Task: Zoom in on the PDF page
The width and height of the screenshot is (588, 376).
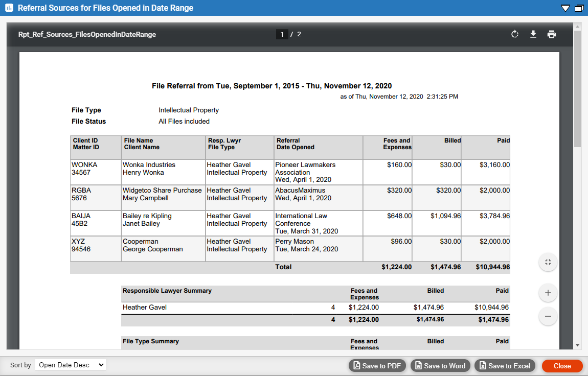Action: [548, 293]
